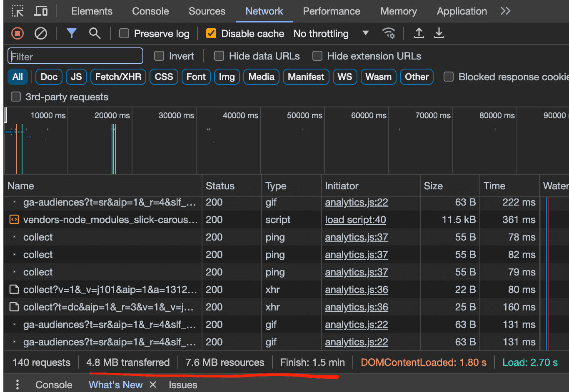Filter requests by CSS type
This screenshot has width=569, height=392.
pyautogui.click(x=164, y=77)
